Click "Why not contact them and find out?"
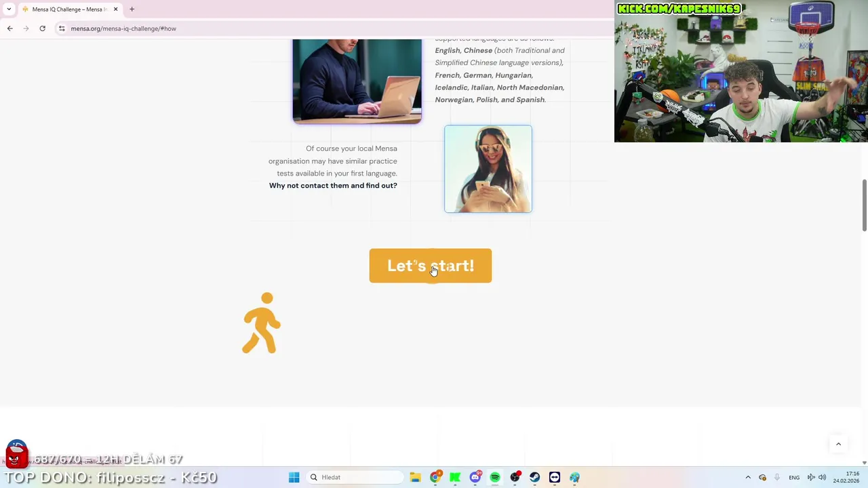Image resolution: width=868 pixels, height=488 pixels. tap(333, 186)
